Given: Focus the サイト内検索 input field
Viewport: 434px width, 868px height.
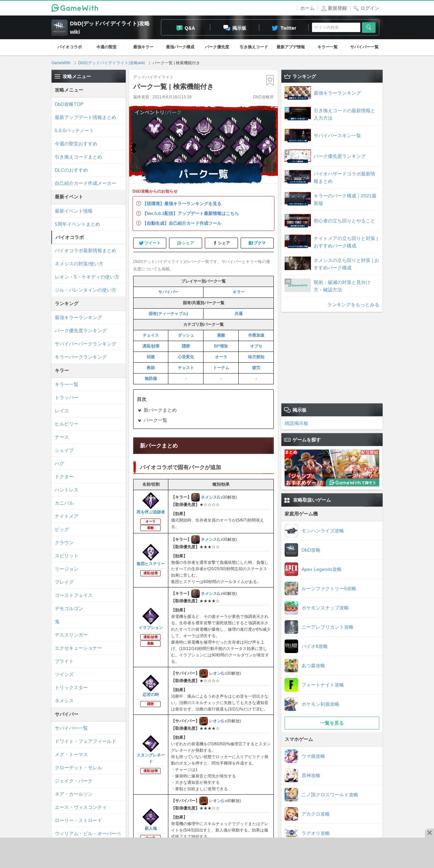Looking at the screenshot, I should pos(336,27).
